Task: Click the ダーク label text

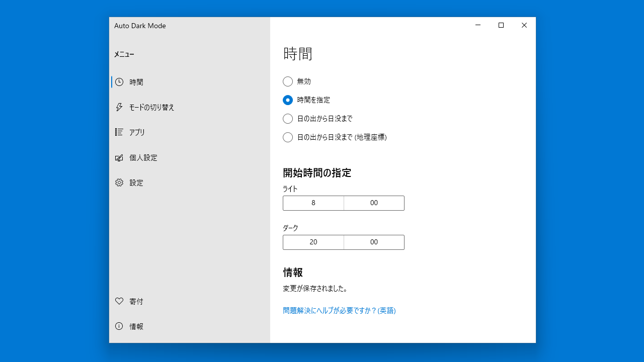Action: 290,228
